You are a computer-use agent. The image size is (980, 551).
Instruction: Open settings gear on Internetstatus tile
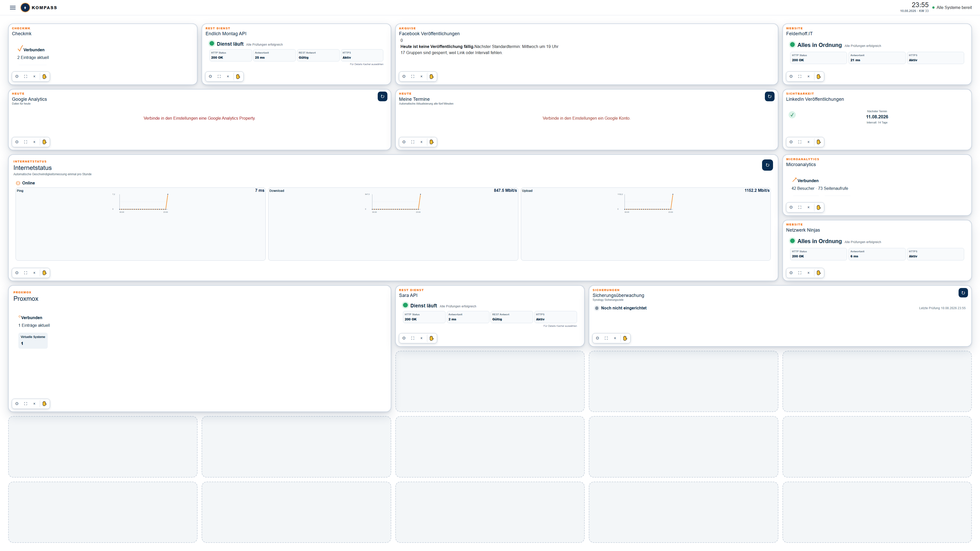point(17,273)
